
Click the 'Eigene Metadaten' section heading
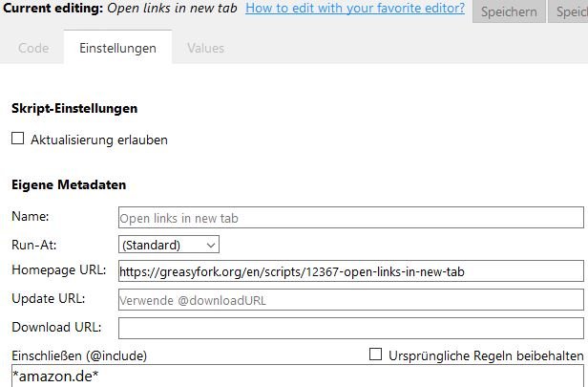[69, 184]
